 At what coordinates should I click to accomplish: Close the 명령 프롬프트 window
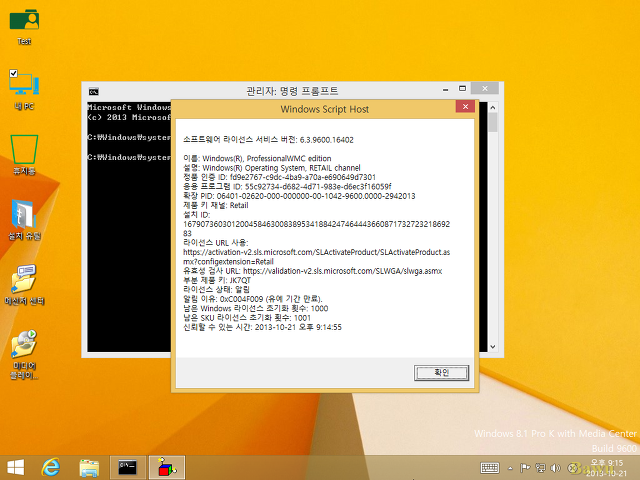pyautogui.click(x=484, y=88)
